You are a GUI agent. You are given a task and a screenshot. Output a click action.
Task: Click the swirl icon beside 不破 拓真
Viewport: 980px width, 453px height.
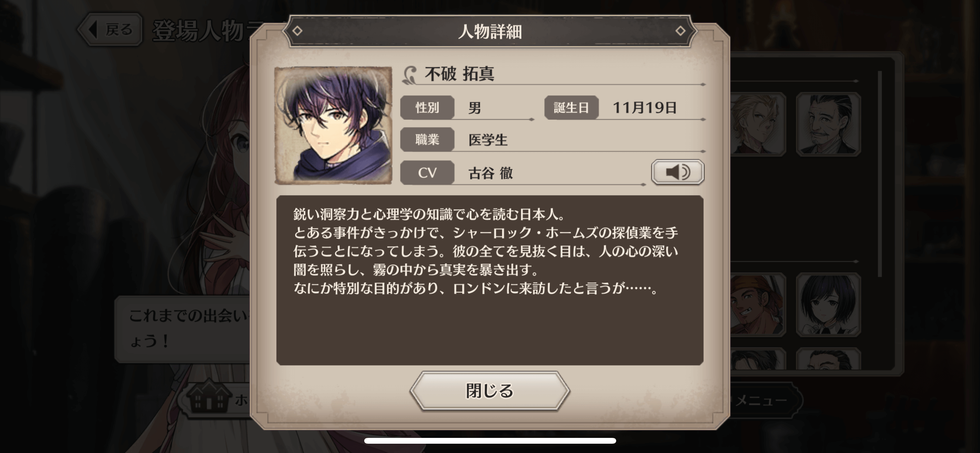[410, 75]
